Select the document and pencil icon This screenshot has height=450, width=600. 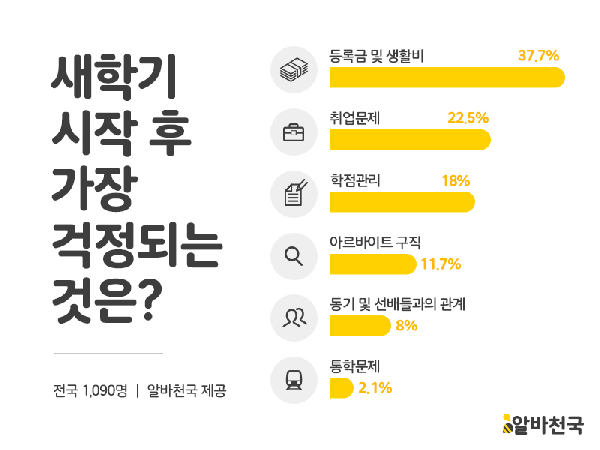[294, 193]
